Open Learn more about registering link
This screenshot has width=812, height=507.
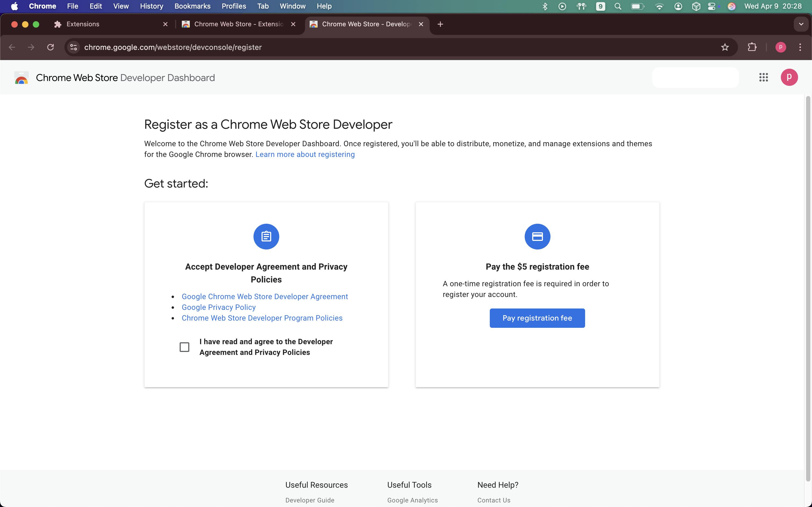click(305, 155)
